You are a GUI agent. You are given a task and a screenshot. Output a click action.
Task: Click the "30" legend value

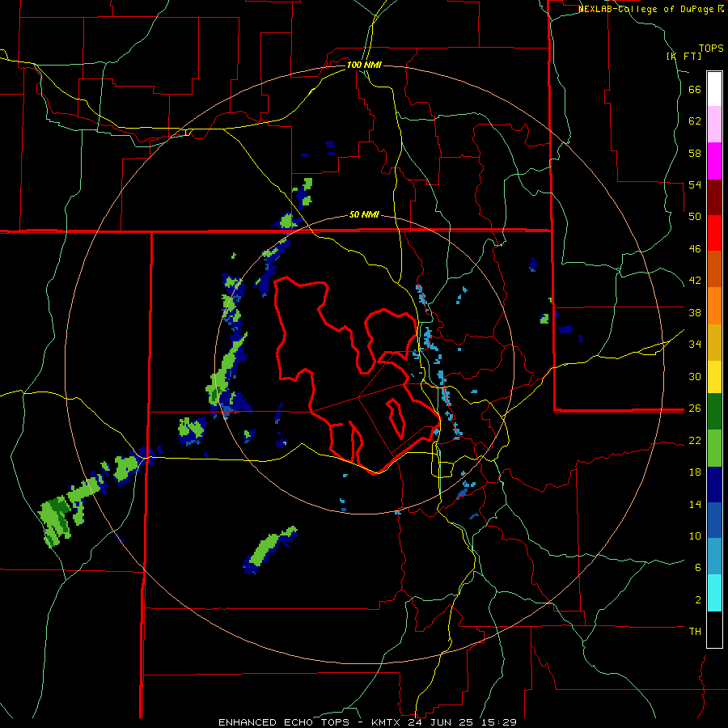click(695, 376)
